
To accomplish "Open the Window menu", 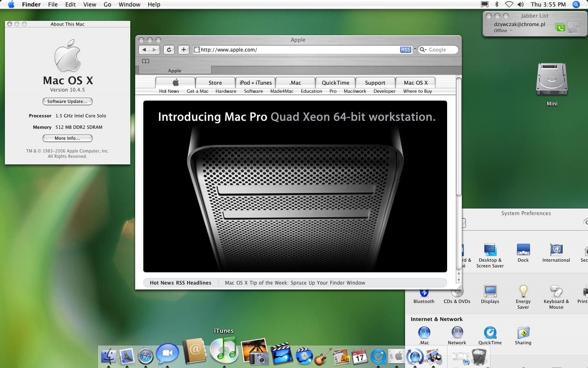I will pos(129,4).
